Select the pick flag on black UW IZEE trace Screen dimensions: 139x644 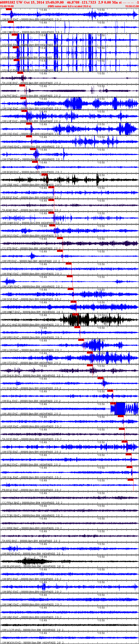(x=44, y=174)
